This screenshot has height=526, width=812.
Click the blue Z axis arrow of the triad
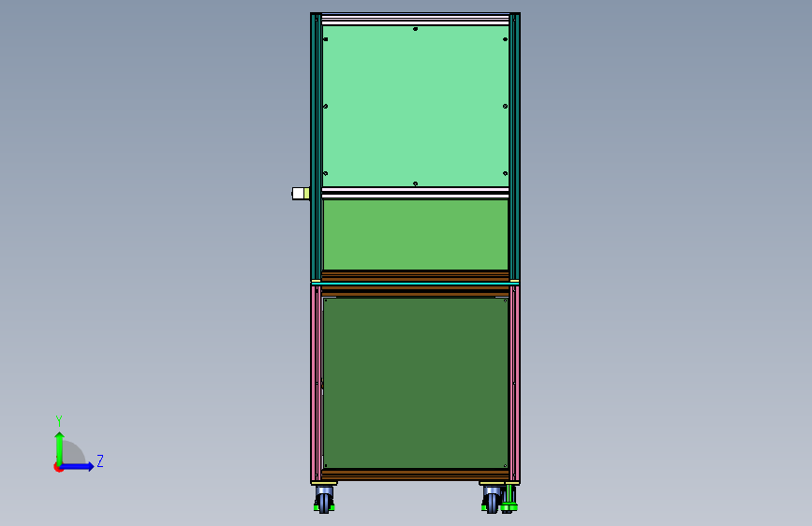[x=78, y=466]
